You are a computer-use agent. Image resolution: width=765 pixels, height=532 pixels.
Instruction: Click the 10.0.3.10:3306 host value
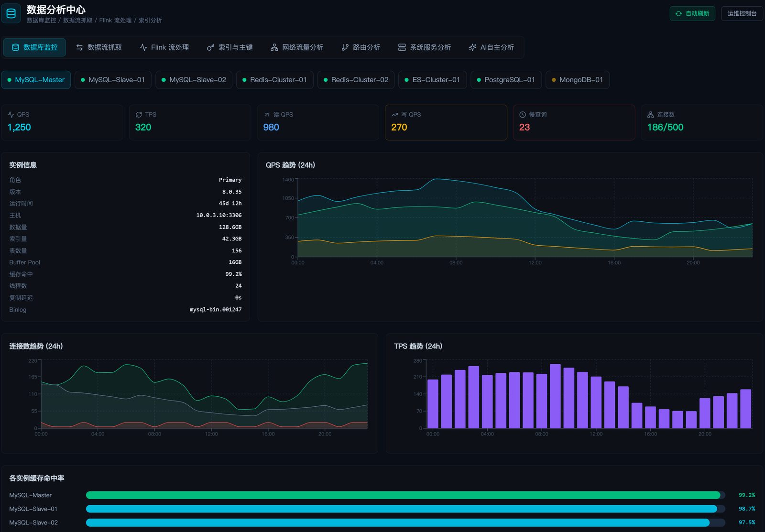(x=219, y=215)
